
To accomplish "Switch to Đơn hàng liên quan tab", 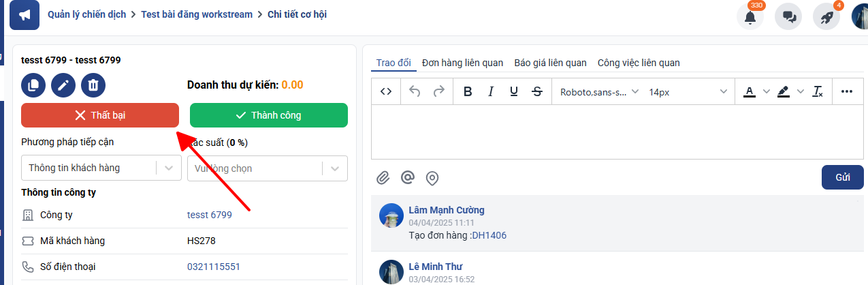I will [x=462, y=63].
